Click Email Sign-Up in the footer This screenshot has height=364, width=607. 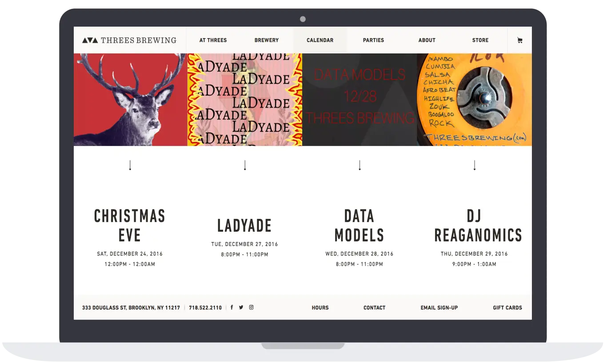point(439,307)
